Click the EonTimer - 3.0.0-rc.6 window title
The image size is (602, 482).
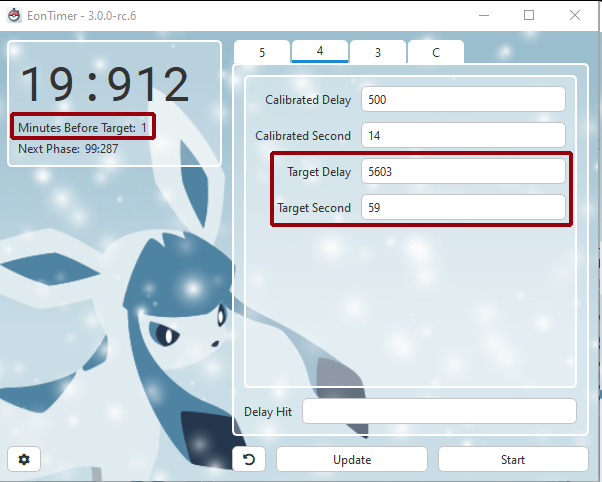pos(81,16)
